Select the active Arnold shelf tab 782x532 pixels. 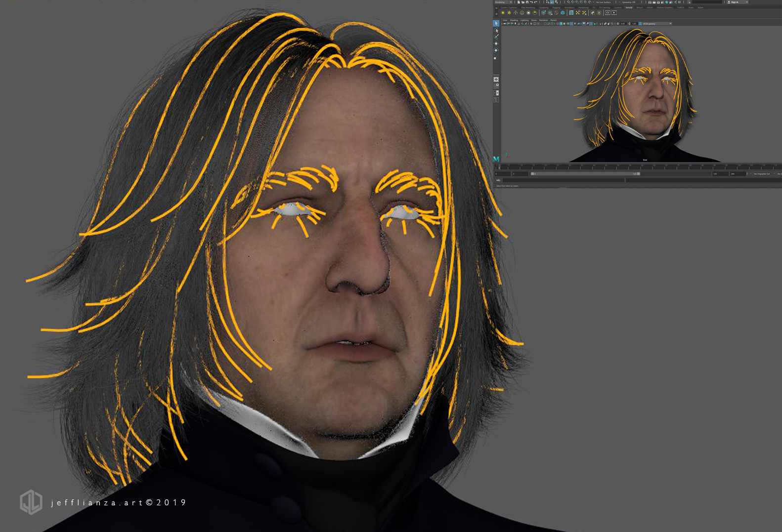[629, 7]
